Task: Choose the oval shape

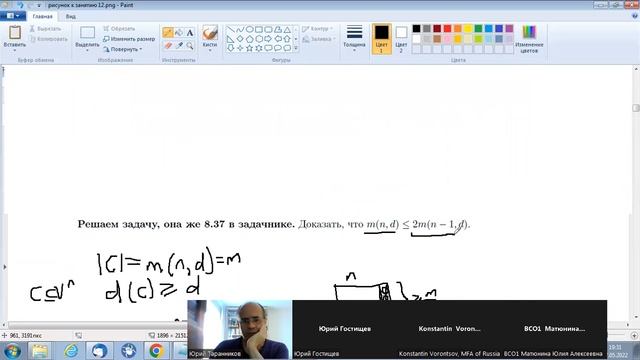Action: click(249, 30)
